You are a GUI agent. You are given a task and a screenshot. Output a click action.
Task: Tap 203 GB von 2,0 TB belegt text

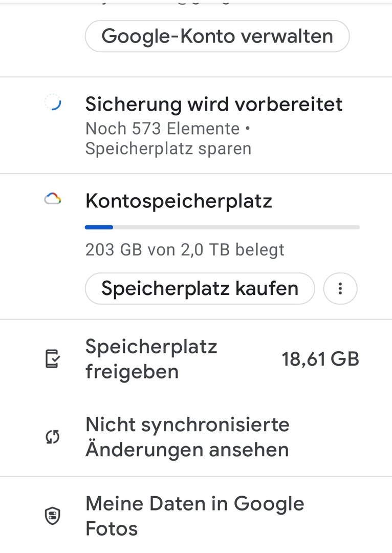(185, 250)
